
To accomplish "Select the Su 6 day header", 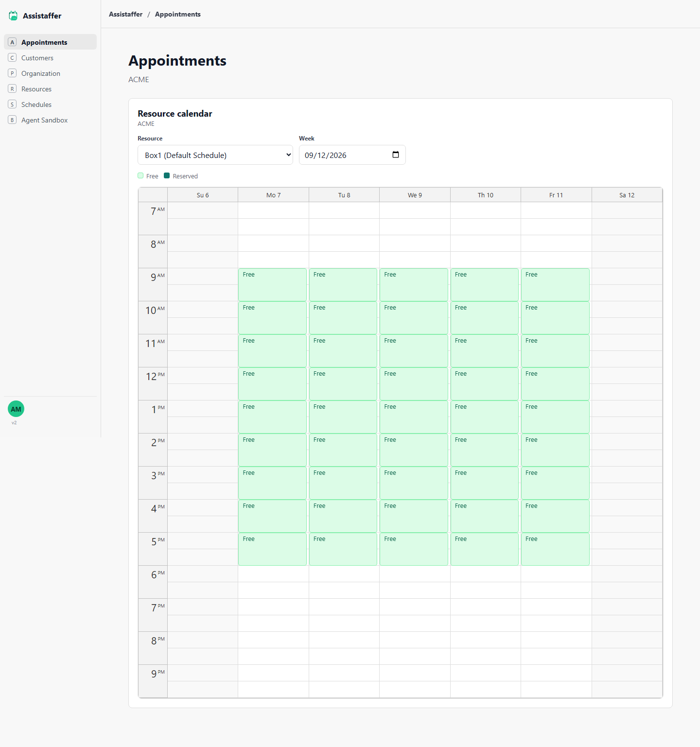I will pyautogui.click(x=203, y=195).
